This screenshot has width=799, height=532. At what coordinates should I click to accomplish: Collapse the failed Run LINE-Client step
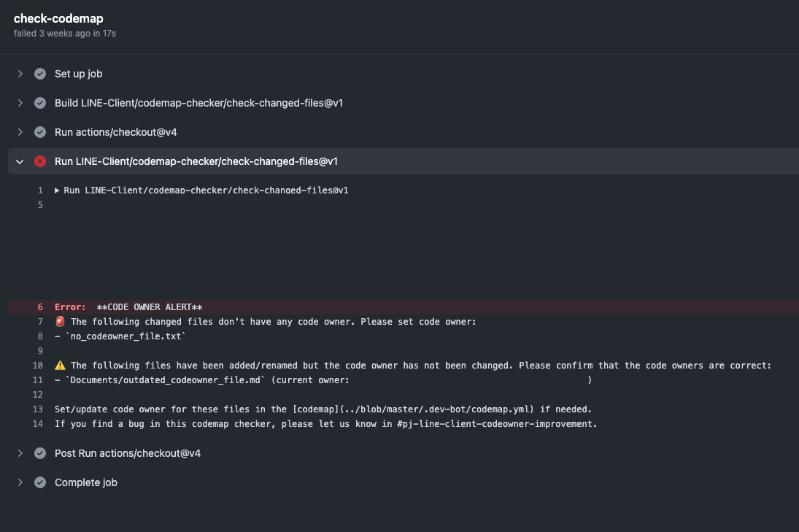(x=20, y=161)
